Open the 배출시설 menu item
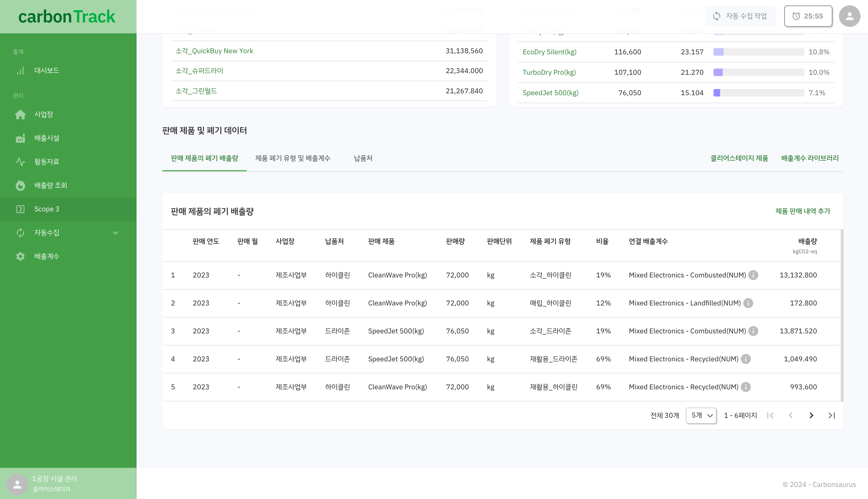 [68, 138]
